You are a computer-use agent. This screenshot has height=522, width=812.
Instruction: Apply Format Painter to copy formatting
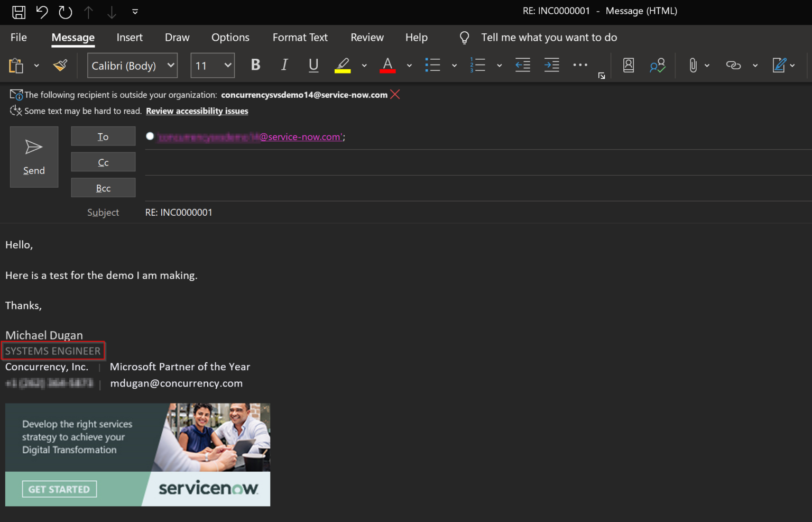pos(60,65)
